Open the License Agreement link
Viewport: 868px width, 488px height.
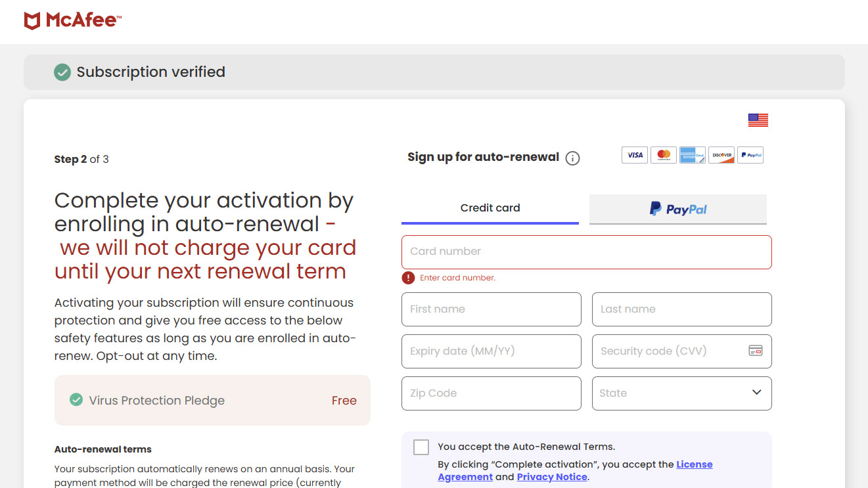click(695, 464)
